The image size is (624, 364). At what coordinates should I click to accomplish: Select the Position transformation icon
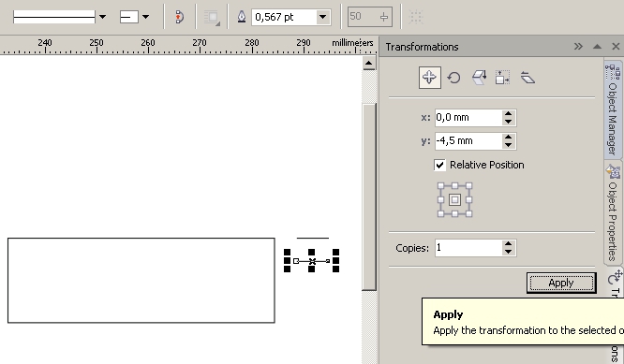[x=429, y=78]
